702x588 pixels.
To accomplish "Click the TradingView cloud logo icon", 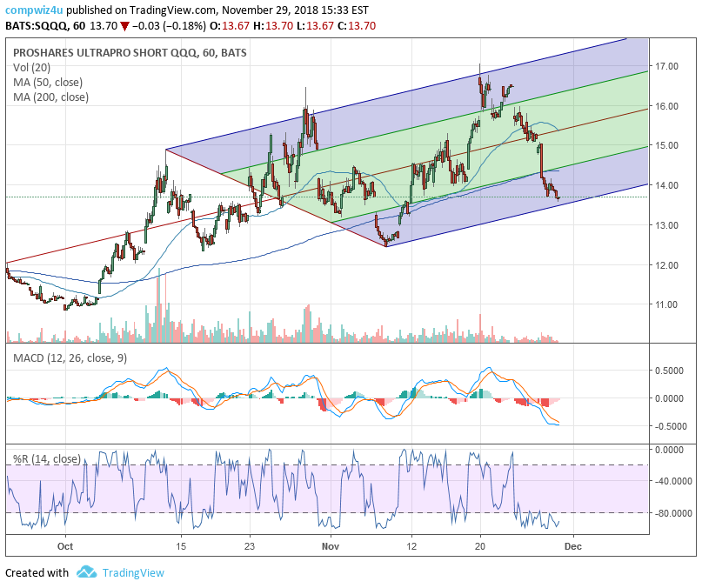I will click(x=85, y=572).
